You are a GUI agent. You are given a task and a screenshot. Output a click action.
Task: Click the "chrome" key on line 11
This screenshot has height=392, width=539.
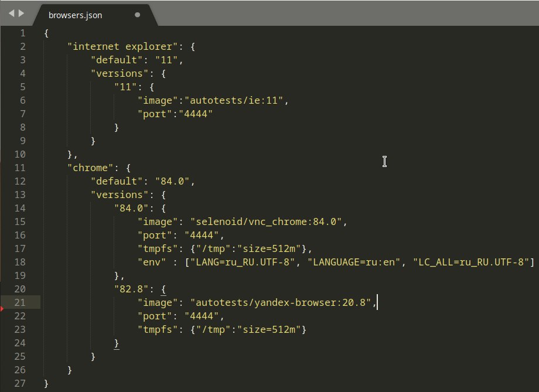pyautogui.click(x=90, y=168)
